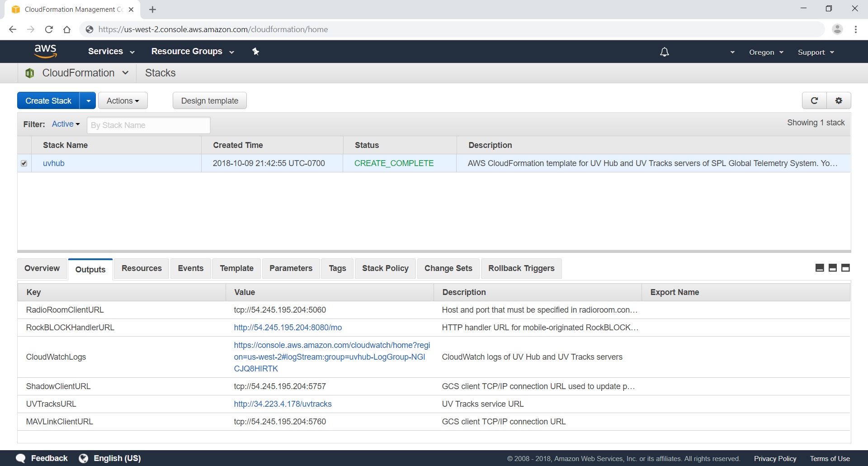This screenshot has height=466, width=868.
Task: Open the Oregon region dropdown
Action: tap(766, 52)
